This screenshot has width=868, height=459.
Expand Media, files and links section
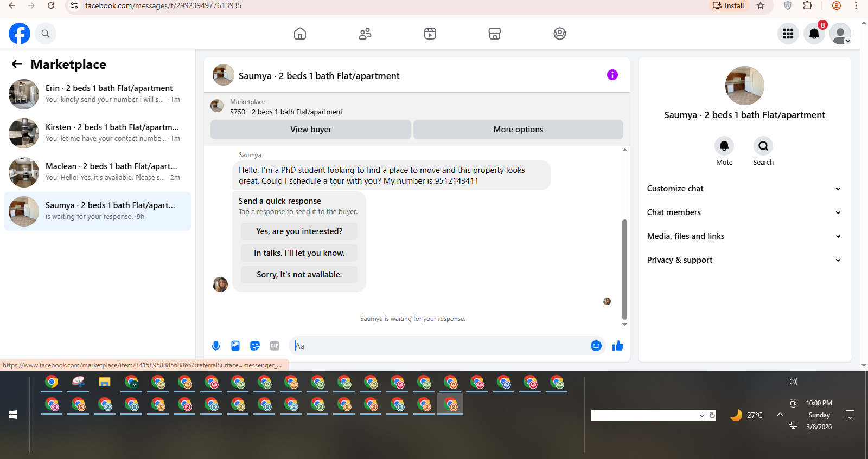744,236
